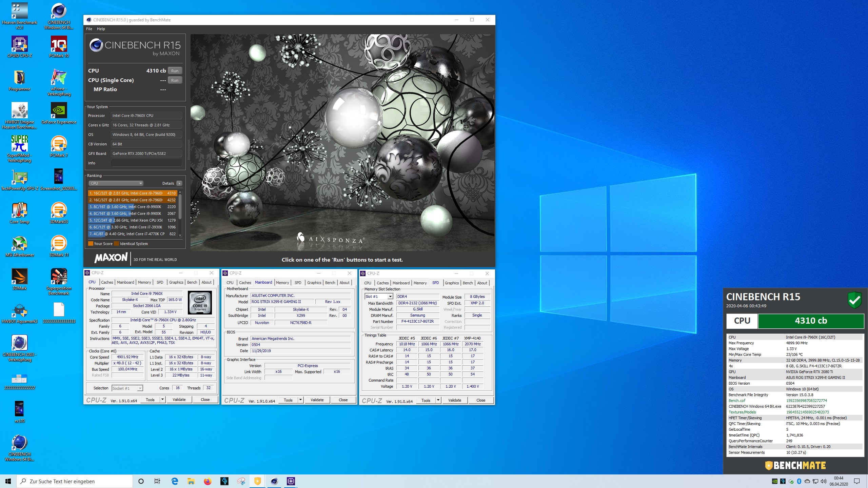This screenshot has height=488, width=868.
Task: Click the Cinebench sphere icon in taskbar
Action: [274, 481]
